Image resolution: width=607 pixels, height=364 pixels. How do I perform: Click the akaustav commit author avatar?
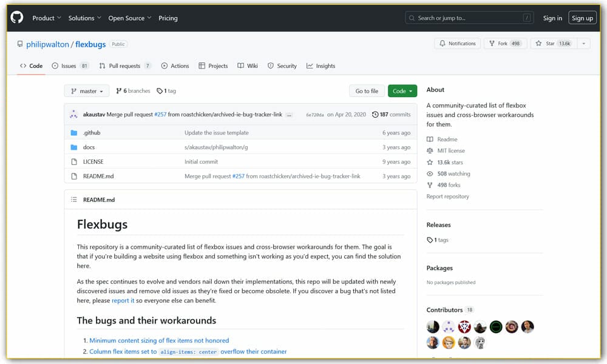coord(74,115)
